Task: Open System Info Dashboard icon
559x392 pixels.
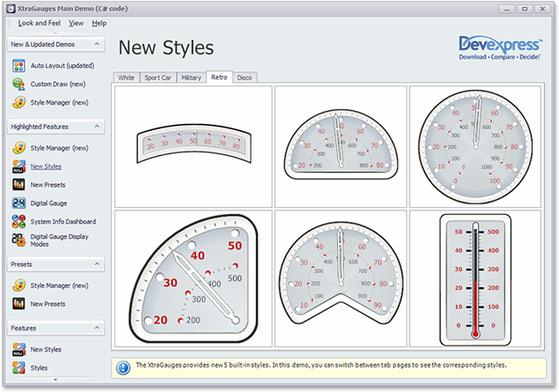Action: tap(18, 222)
